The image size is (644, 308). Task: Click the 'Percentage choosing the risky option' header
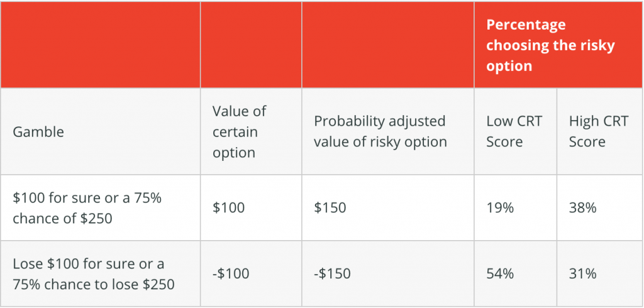point(550,45)
